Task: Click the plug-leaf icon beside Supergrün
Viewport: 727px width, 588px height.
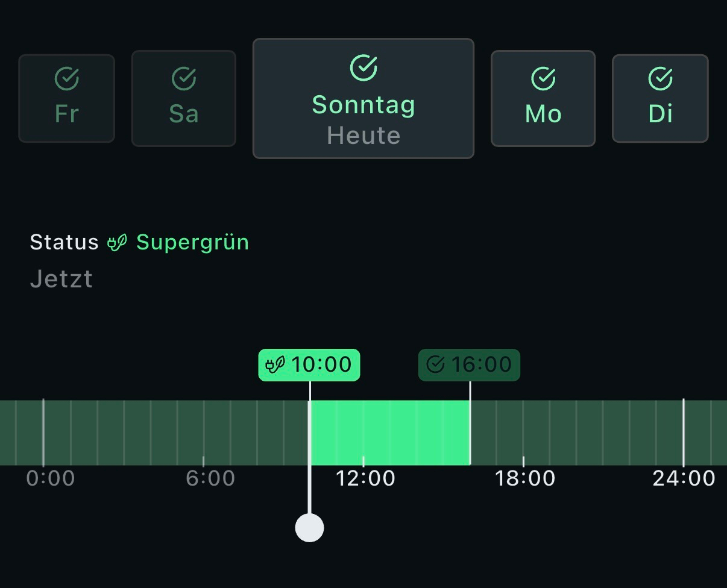Action: (117, 243)
